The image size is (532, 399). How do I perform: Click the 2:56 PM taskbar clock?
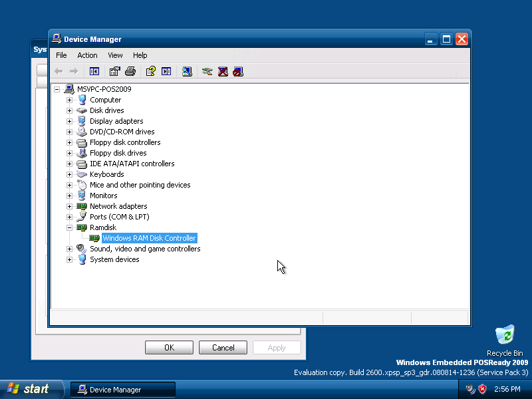[507, 389]
